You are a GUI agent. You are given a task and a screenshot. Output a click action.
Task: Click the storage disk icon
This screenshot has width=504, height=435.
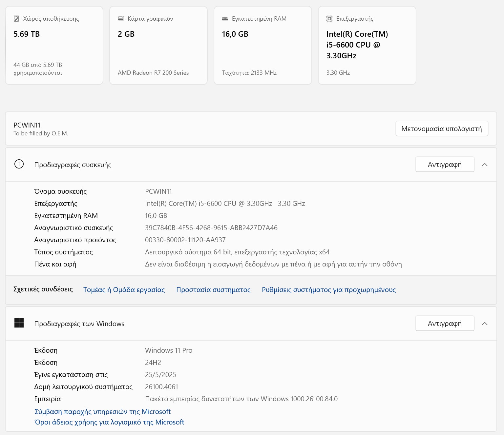coord(16,19)
